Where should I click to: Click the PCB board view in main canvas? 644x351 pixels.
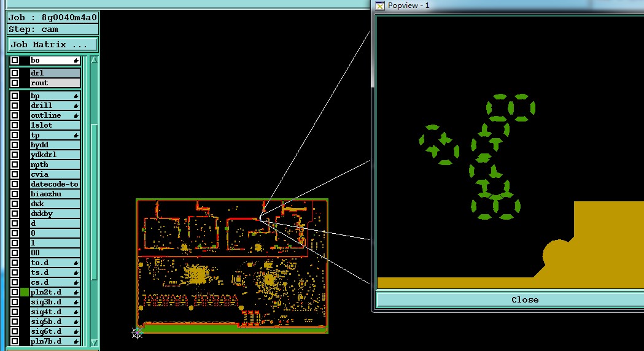coord(232,266)
